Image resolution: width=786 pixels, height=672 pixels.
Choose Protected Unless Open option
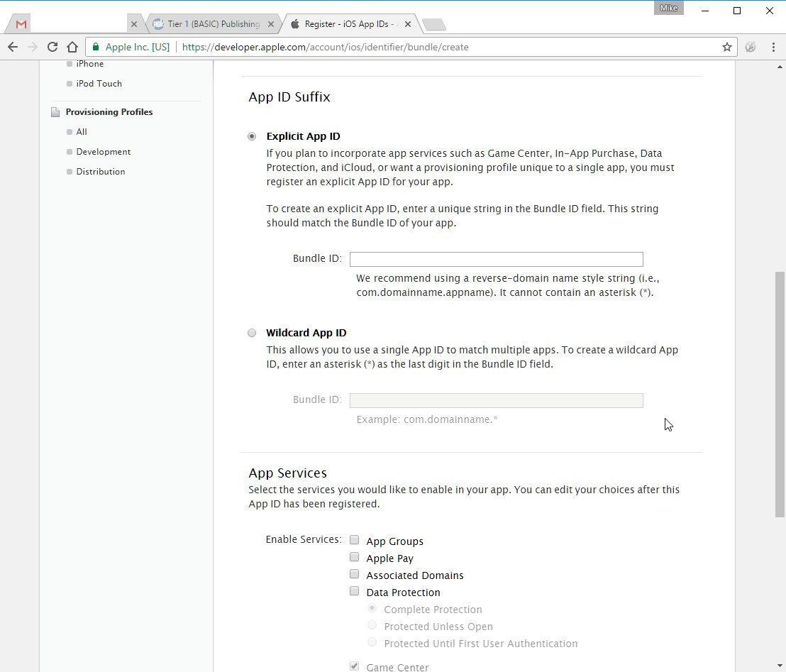[x=372, y=625]
